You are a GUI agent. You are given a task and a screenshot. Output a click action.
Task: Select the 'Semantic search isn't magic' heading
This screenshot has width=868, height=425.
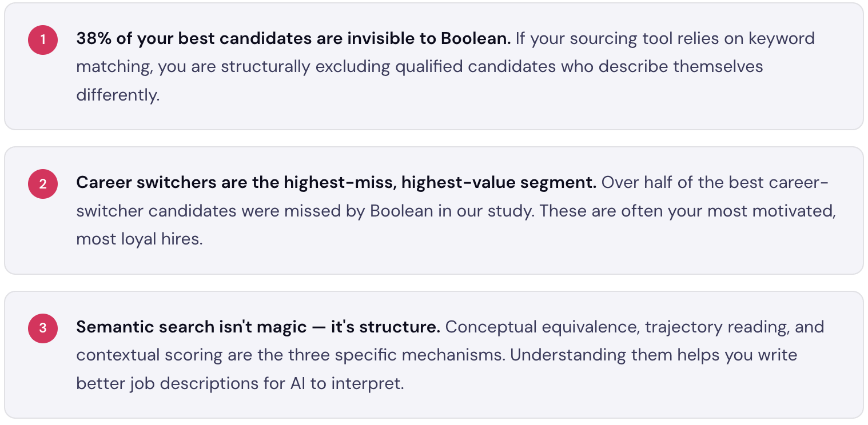(x=258, y=327)
